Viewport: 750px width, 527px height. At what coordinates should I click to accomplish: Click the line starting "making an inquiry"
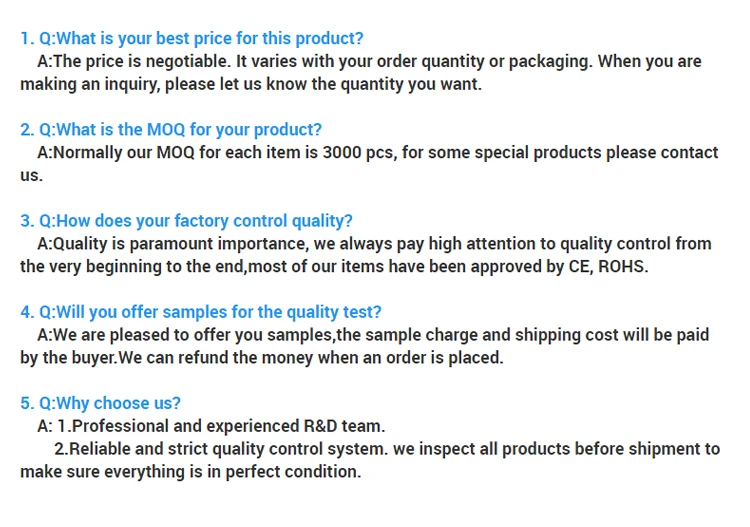pyautogui.click(x=250, y=84)
